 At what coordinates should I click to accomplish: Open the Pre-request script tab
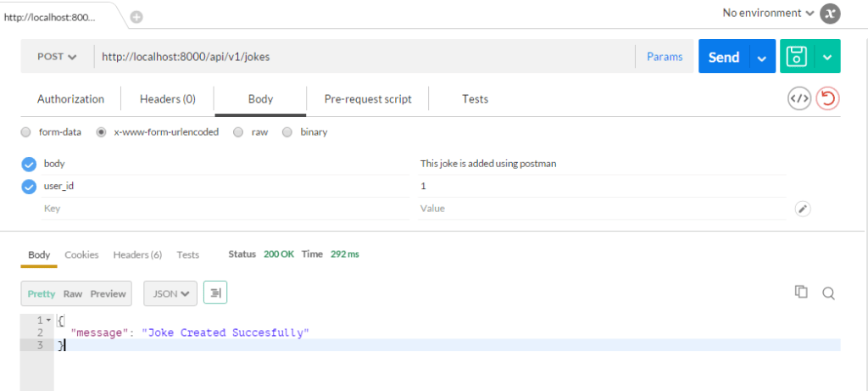[368, 99]
